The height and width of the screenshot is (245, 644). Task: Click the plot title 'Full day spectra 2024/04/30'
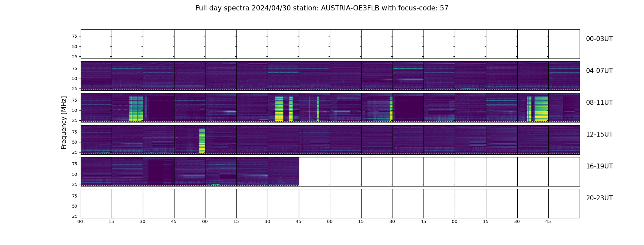[322, 8]
